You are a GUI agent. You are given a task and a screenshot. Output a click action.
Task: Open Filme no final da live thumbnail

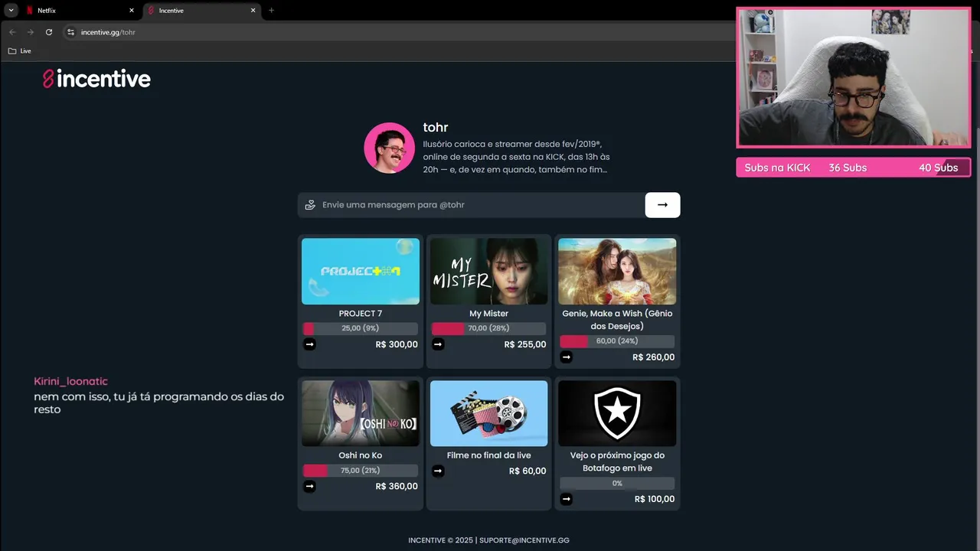(x=488, y=413)
